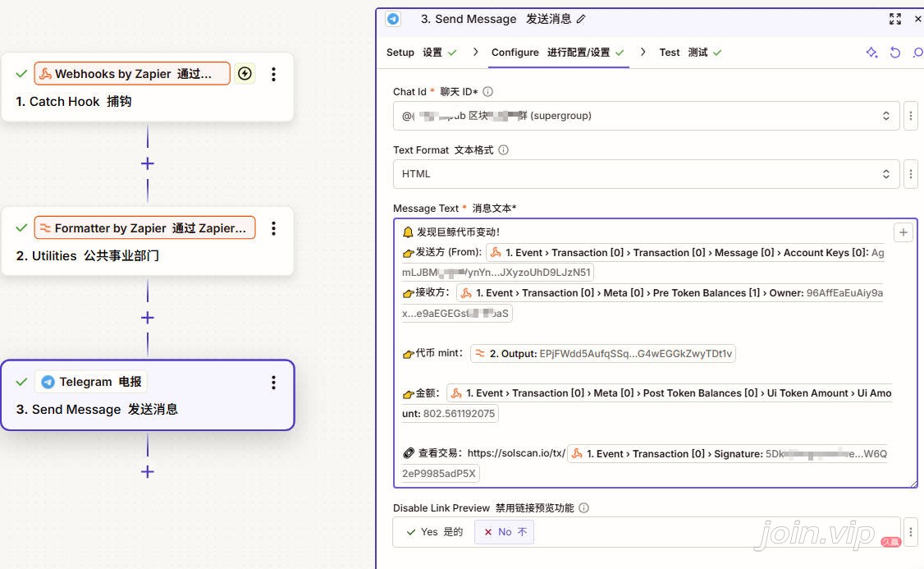This screenshot has width=924, height=569.
Task: Switch to the Test tab
Action: pos(690,53)
